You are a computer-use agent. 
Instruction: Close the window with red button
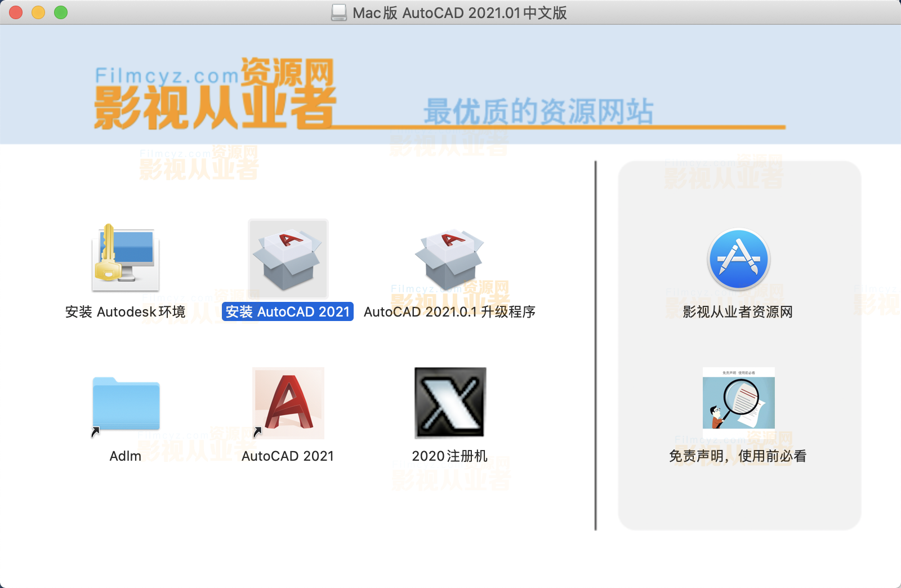point(16,12)
